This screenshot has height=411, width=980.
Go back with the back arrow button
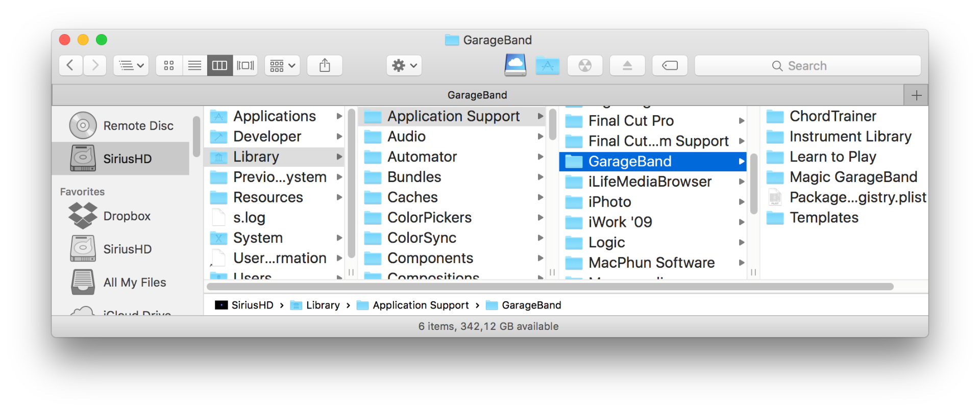[71, 65]
